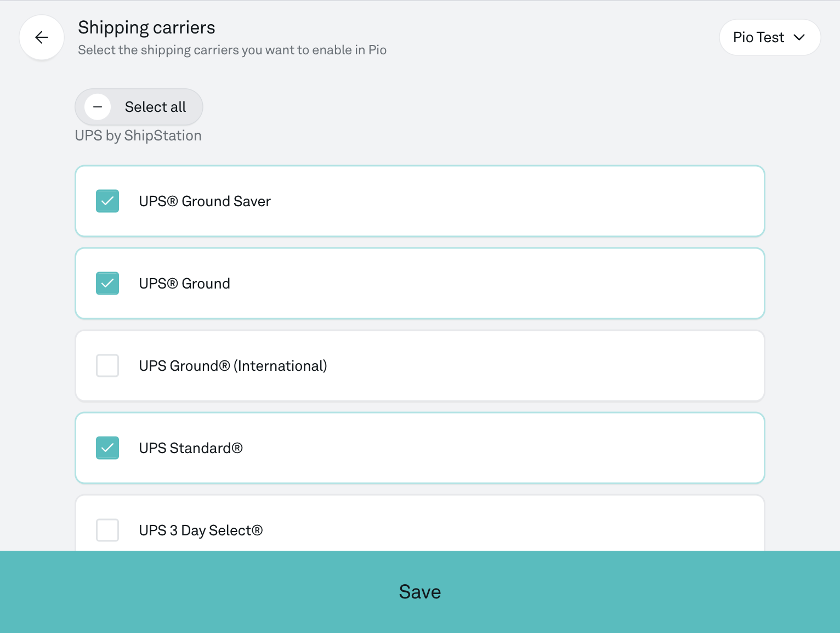Image resolution: width=840 pixels, height=633 pixels.
Task: Click the carrier selection subtitle text
Action: pos(232,50)
